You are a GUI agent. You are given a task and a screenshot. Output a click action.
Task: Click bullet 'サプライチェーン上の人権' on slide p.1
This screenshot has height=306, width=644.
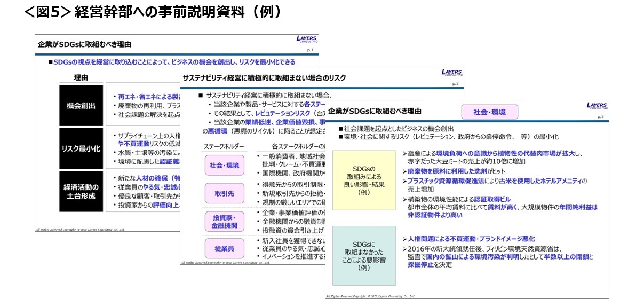(146, 136)
